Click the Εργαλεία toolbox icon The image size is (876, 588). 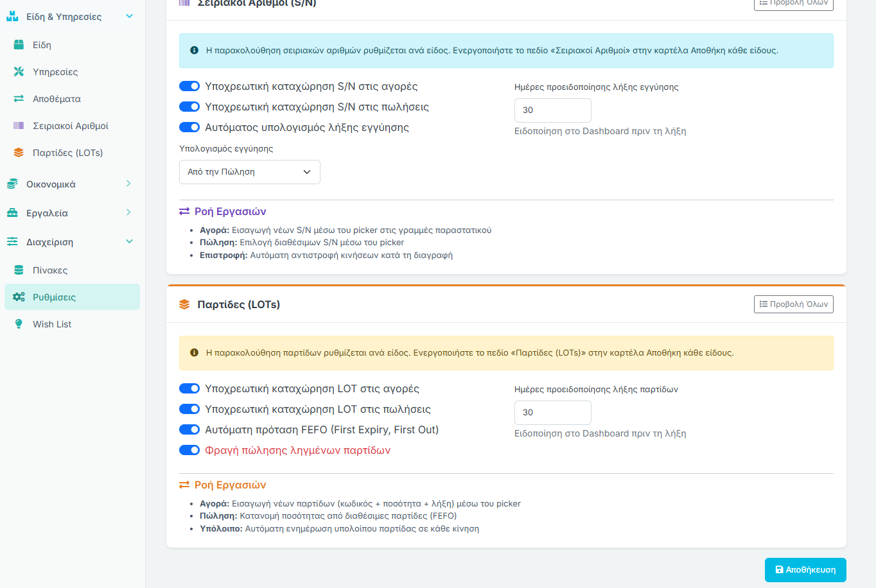coord(12,213)
